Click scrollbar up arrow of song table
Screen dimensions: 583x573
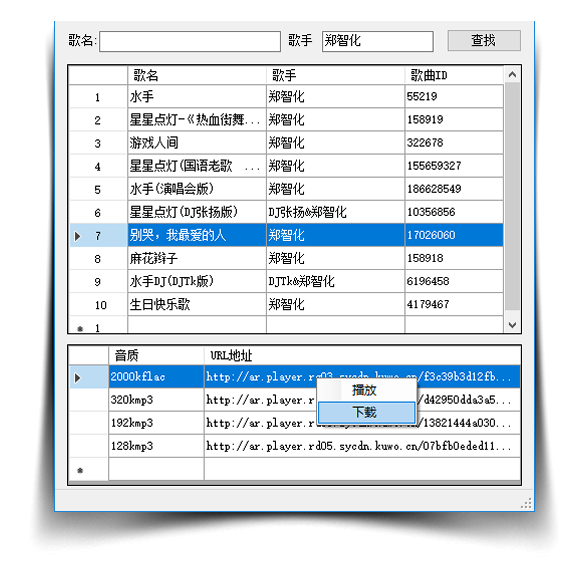(512, 75)
